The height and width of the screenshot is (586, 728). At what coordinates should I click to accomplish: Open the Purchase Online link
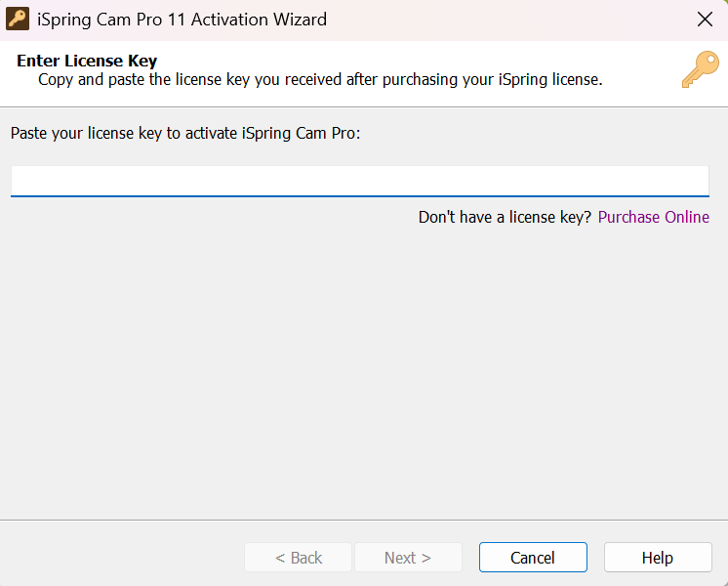coord(653,217)
